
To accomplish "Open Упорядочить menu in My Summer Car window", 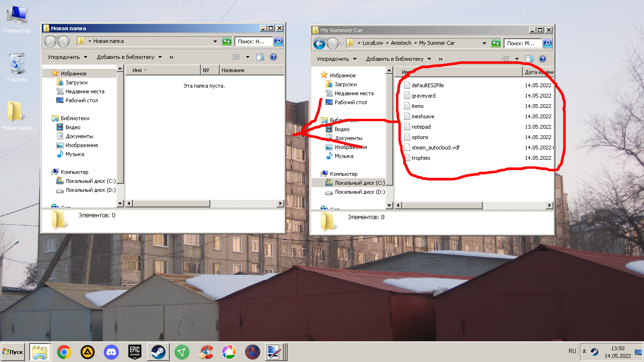I will tap(337, 59).
